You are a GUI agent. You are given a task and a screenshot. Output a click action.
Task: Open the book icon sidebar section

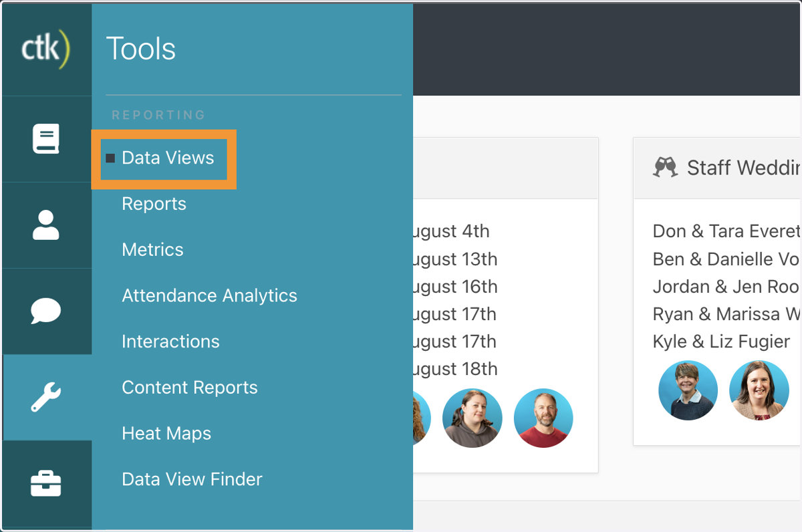46,139
